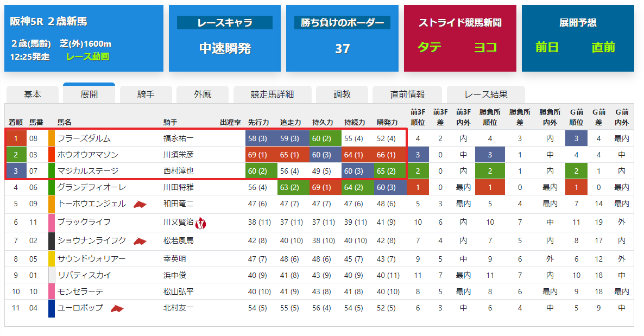This screenshot has width=644, height=336.
Task: Switch to the 調教 tab
Action: 342,94
